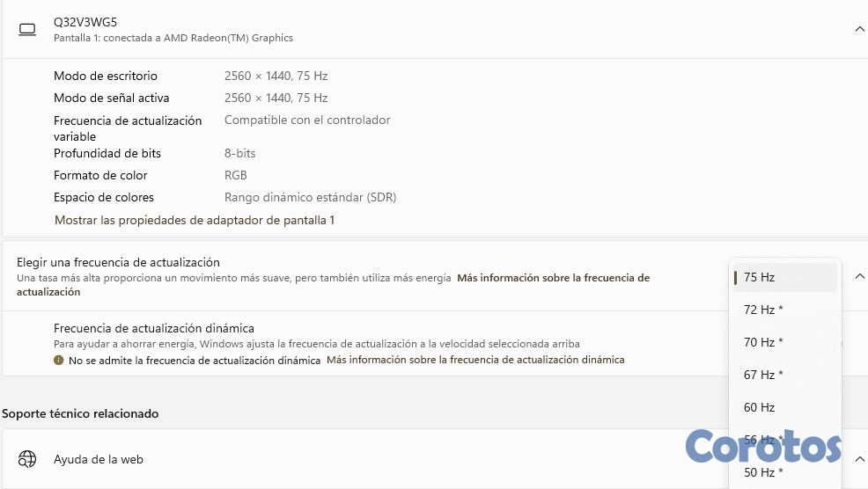Viewport: 868px width, 489px height.
Task: Select 72 Hz refresh rate option
Action: 762,310
